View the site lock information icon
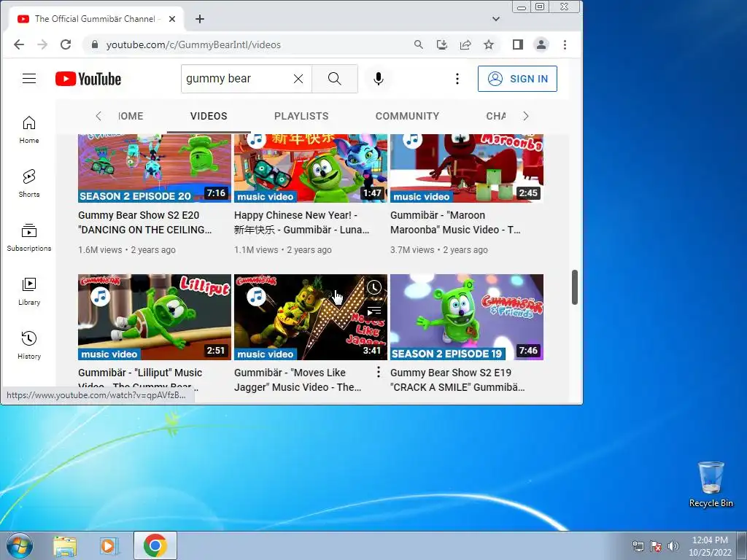 [x=95, y=44]
